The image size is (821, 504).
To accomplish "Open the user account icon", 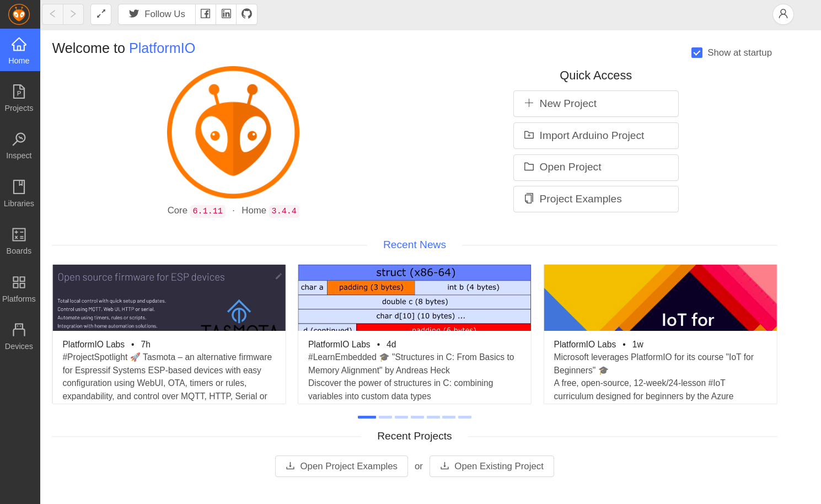I will coord(783,14).
